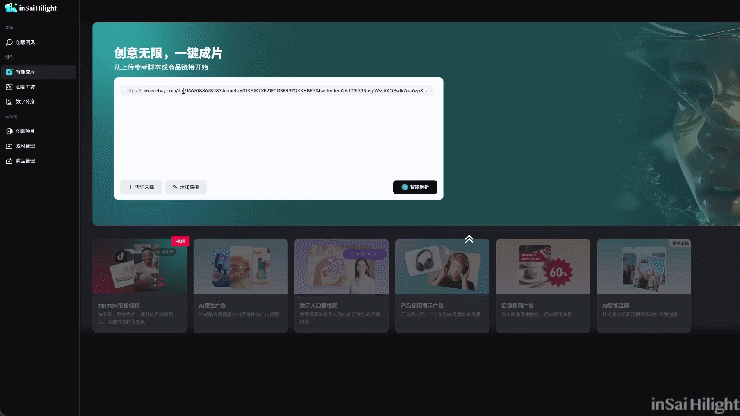Collapse panel with double chevron up arrow
Screen dimensions: 740x416
pos(468,239)
